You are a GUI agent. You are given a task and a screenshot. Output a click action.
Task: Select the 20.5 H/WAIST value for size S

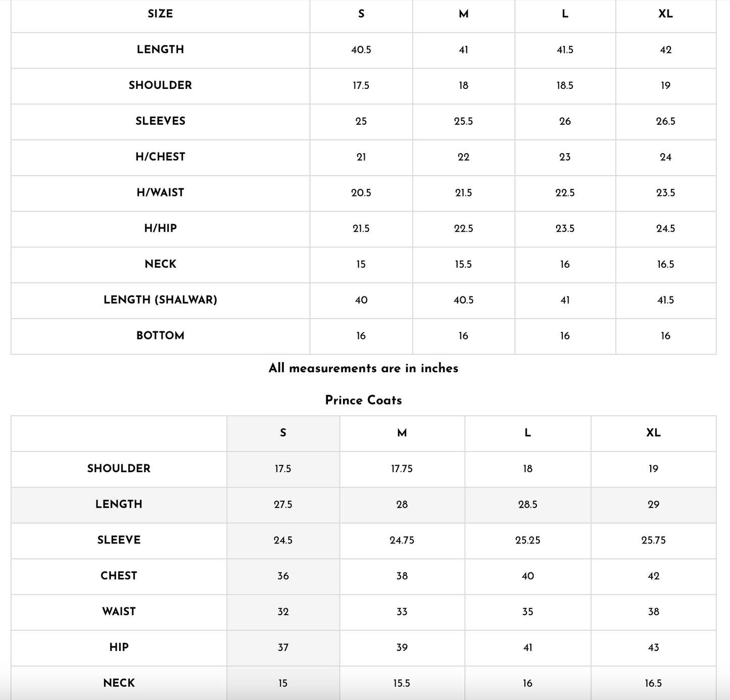tap(361, 193)
